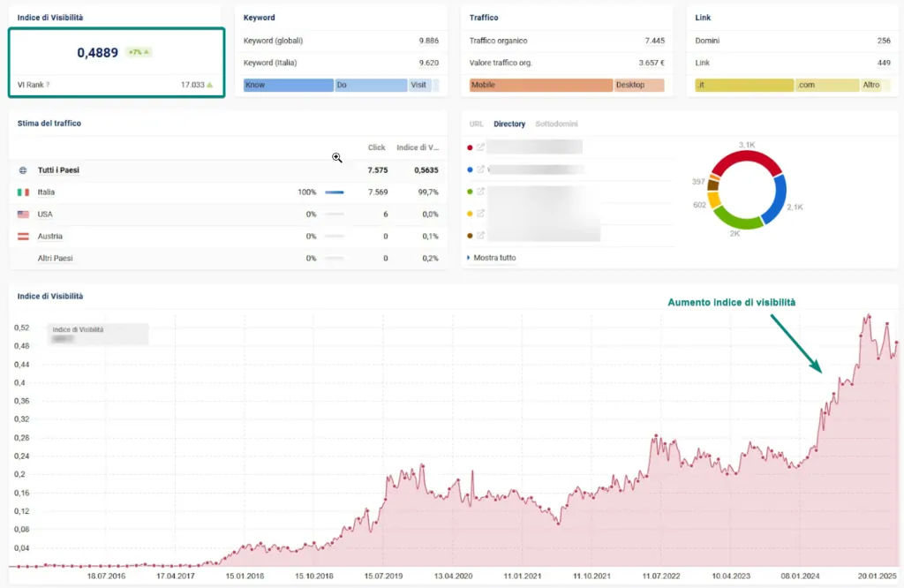Viewport: 904px width, 588px height.
Task: Select the USA country row label
Action: (x=45, y=214)
